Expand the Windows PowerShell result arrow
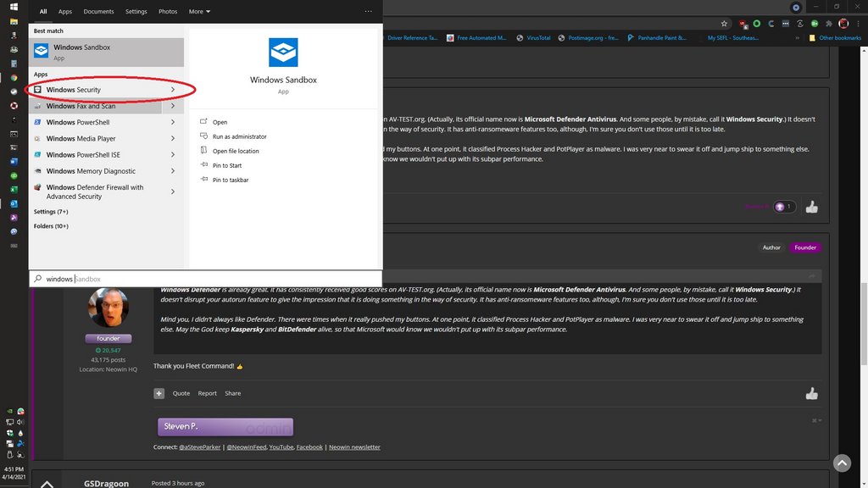Image resolution: width=868 pixels, height=488 pixels. coord(173,122)
